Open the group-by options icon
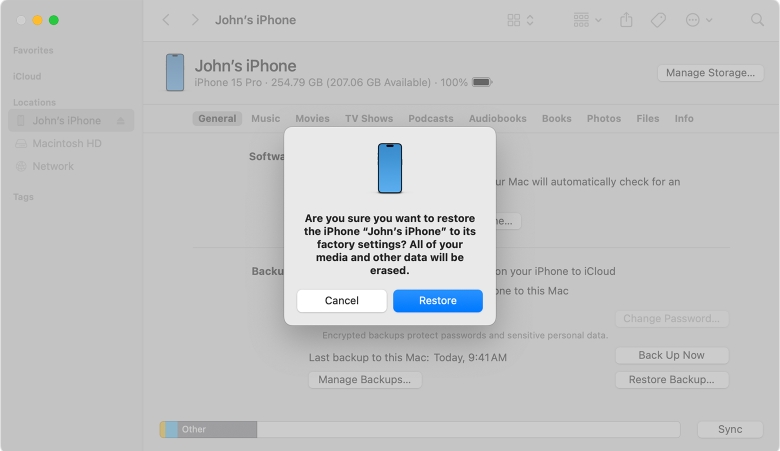Viewport: 780px width, 451px height. pyautogui.click(x=581, y=20)
